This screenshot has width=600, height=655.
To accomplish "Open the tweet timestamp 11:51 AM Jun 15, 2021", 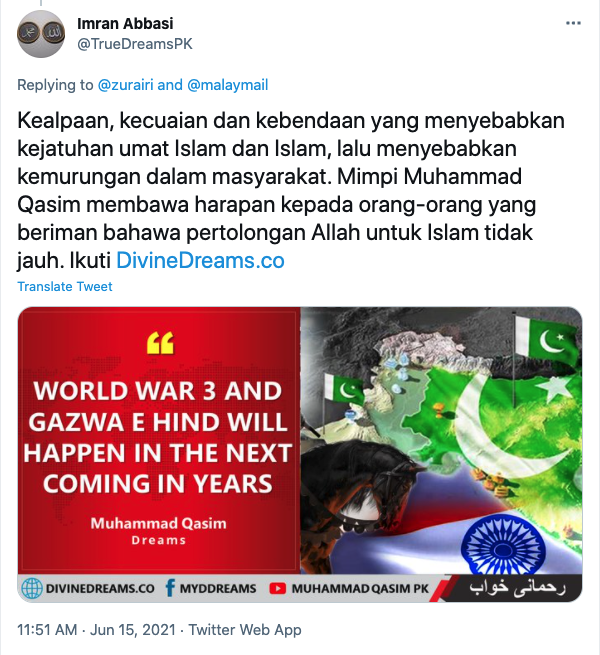I will tap(96, 630).
